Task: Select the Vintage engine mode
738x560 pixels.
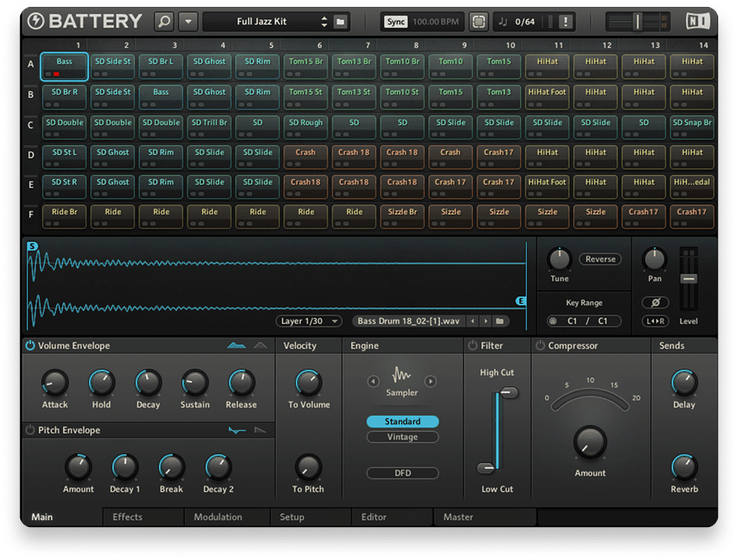Action: pyautogui.click(x=402, y=437)
